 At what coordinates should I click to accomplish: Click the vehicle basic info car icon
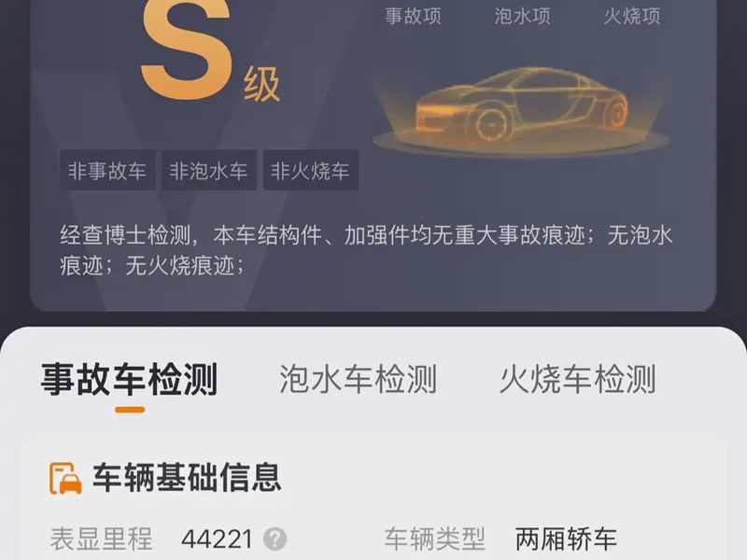65,478
